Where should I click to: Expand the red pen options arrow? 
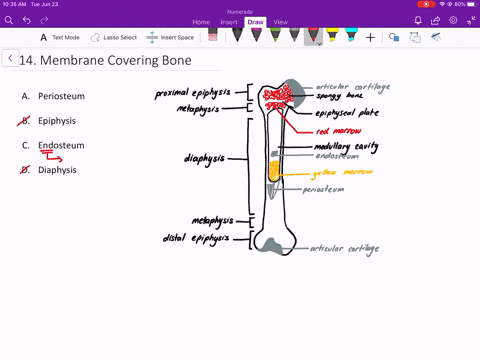coord(319,44)
